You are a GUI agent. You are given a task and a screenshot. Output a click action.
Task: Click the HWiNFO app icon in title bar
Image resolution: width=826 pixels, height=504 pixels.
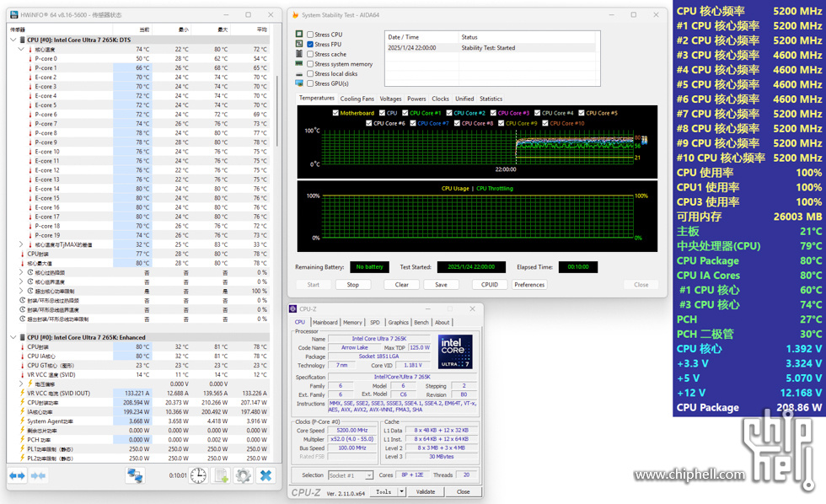click(13, 14)
